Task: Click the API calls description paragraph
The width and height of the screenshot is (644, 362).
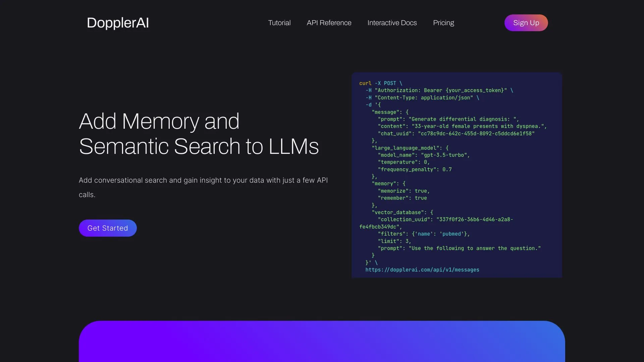Action: [203, 187]
